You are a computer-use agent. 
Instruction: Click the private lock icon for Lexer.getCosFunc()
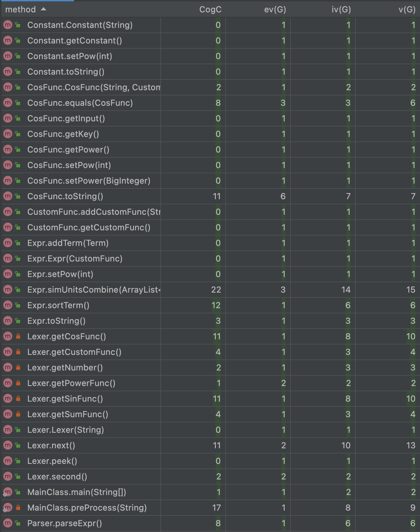tap(18, 336)
